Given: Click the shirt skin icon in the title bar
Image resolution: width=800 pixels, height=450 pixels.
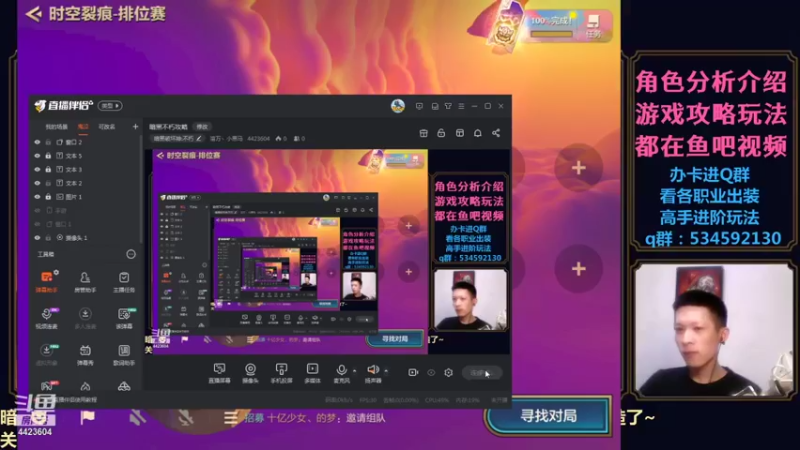Looking at the screenshot, I should 448,106.
